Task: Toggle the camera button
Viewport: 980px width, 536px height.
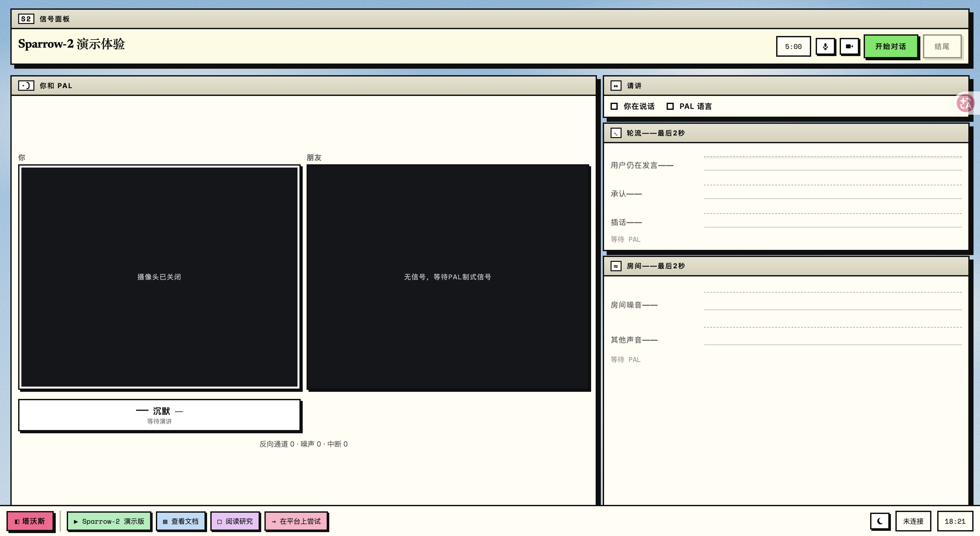Action: pos(849,46)
